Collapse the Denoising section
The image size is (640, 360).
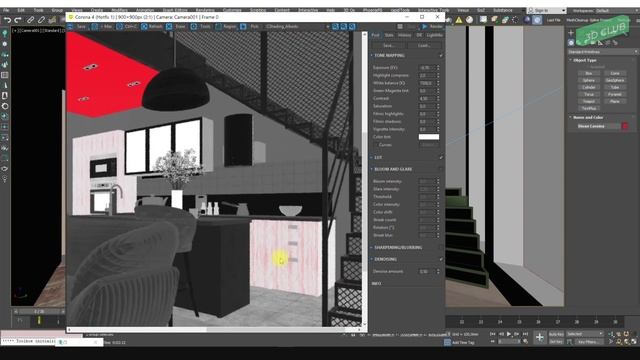click(x=371, y=259)
